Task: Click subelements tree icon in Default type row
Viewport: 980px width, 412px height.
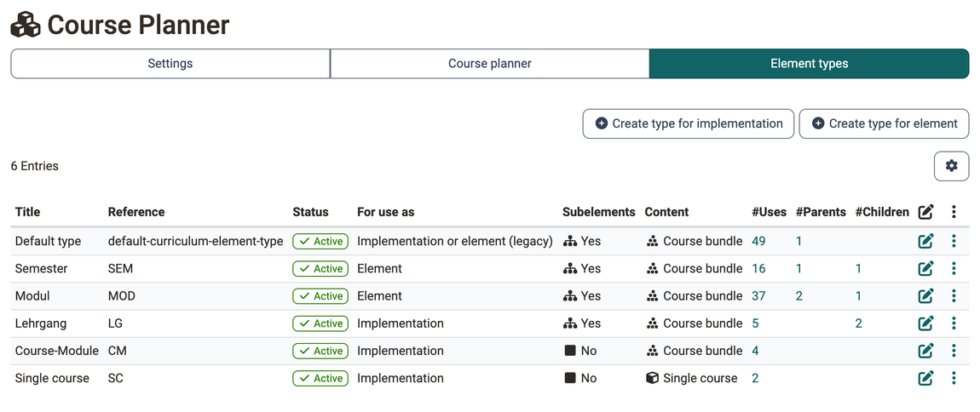Action: (569, 241)
